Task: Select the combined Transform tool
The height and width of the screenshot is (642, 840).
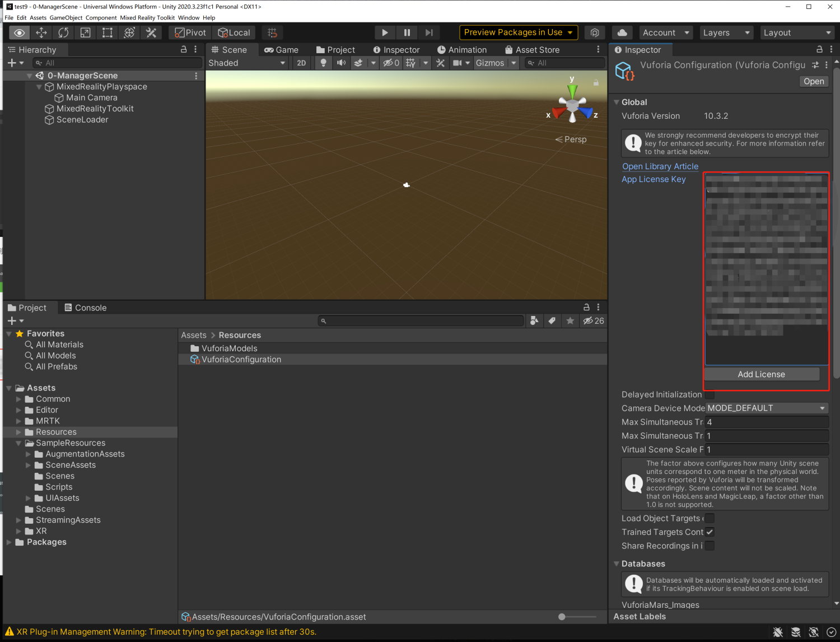Action: tap(129, 32)
